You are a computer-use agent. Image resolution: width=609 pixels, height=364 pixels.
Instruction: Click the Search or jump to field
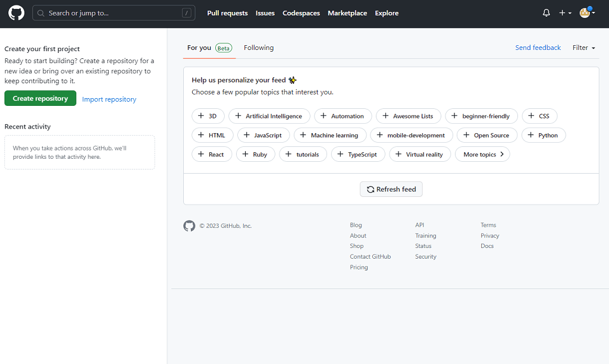coord(114,13)
